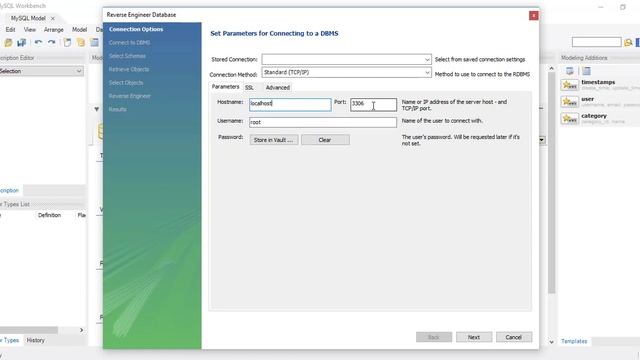Select the category template icon
Image resolution: width=640 pixels, height=360 pixels.
(569, 118)
